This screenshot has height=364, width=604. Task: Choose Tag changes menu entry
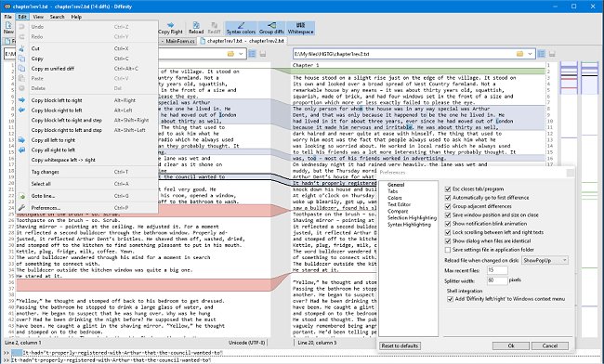[x=87, y=172]
